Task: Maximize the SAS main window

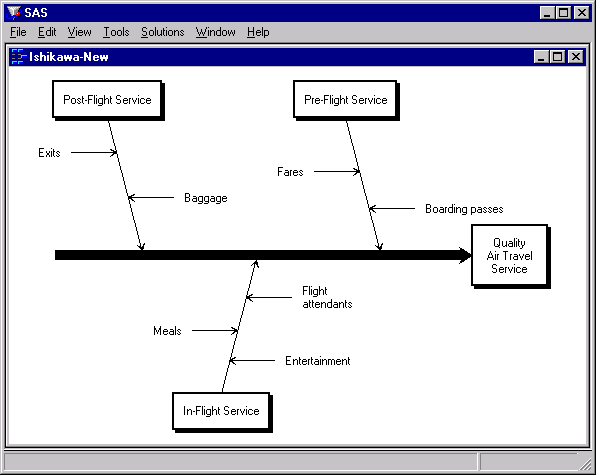Action: click(x=563, y=13)
